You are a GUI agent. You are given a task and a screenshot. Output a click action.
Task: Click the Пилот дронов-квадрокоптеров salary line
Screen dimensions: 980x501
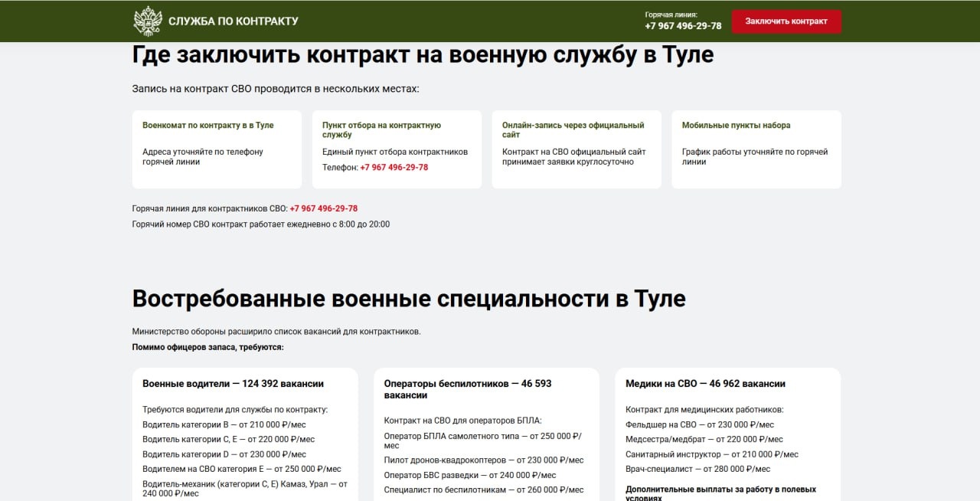(x=483, y=460)
